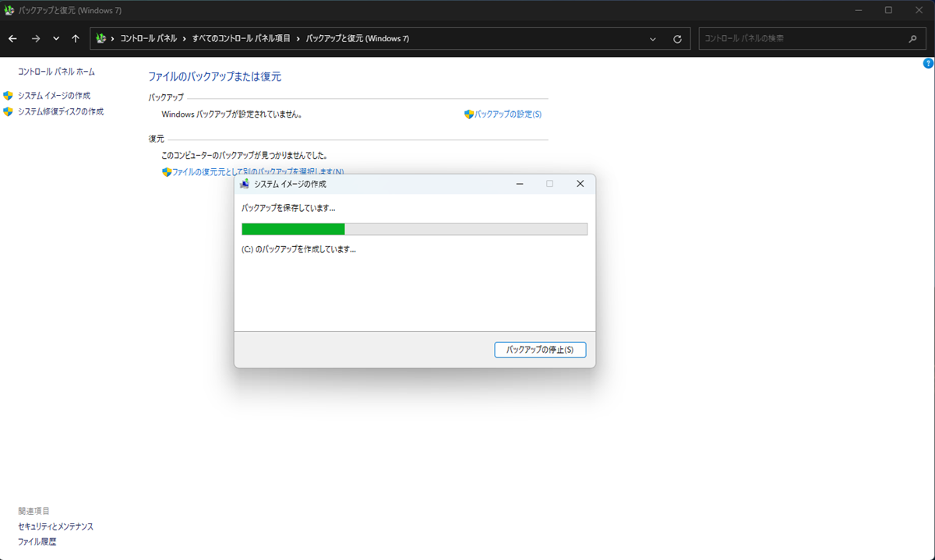The height and width of the screenshot is (560, 935).
Task: Open システム修復ディスクの作成 sidebar link
Action: (x=61, y=111)
